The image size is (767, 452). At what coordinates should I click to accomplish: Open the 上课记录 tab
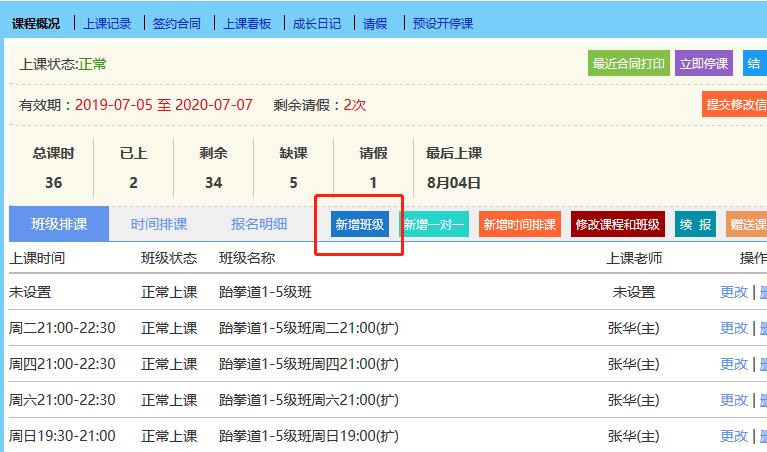[108, 23]
